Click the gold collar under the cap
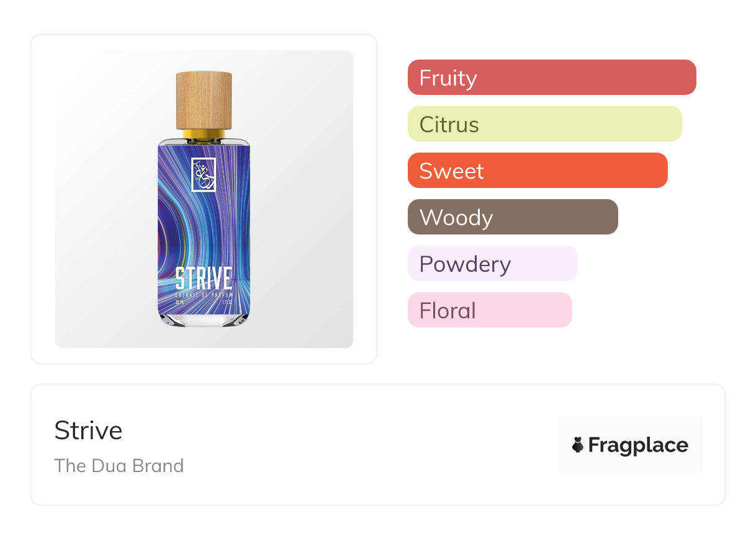 tap(204, 133)
